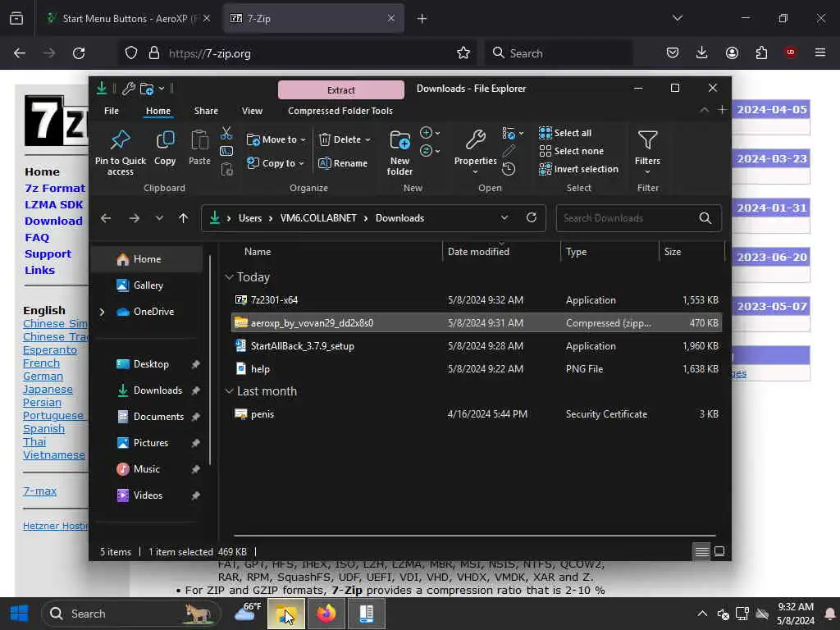Collapse the ribbon with chevron
The height and width of the screenshot is (630, 840).
[x=705, y=110]
